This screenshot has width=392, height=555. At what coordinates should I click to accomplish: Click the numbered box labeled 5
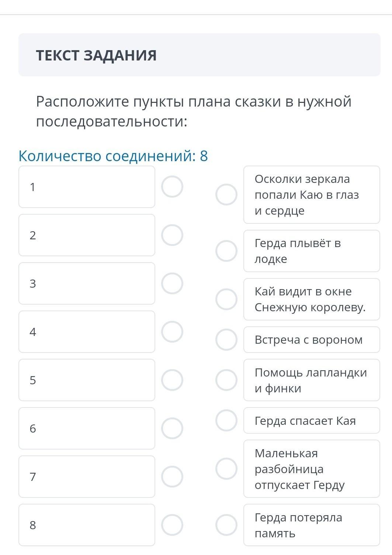click(87, 380)
